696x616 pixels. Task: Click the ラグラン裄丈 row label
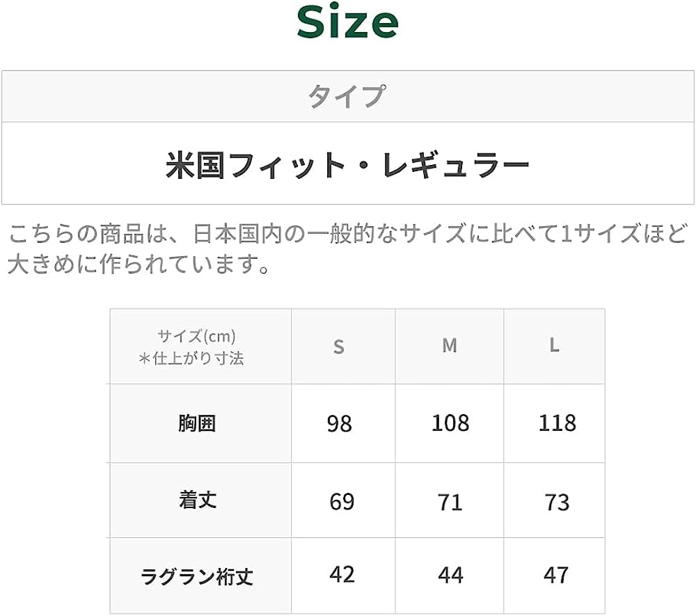[198, 576]
